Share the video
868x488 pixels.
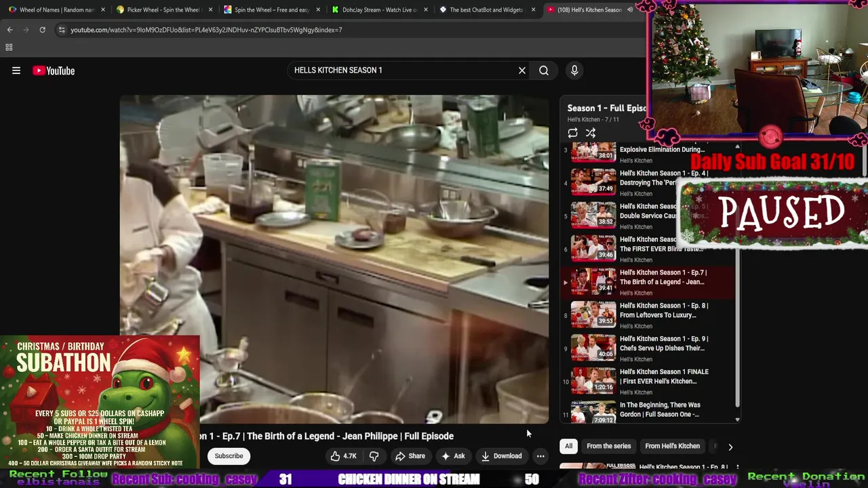[x=410, y=456]
